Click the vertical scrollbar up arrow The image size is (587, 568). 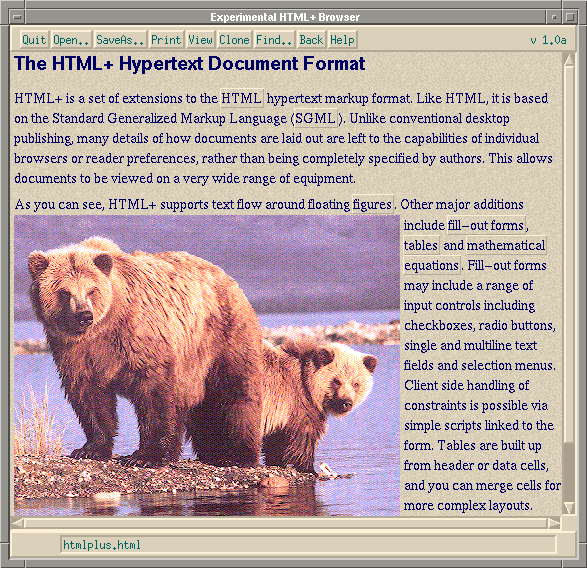[569, 61]
